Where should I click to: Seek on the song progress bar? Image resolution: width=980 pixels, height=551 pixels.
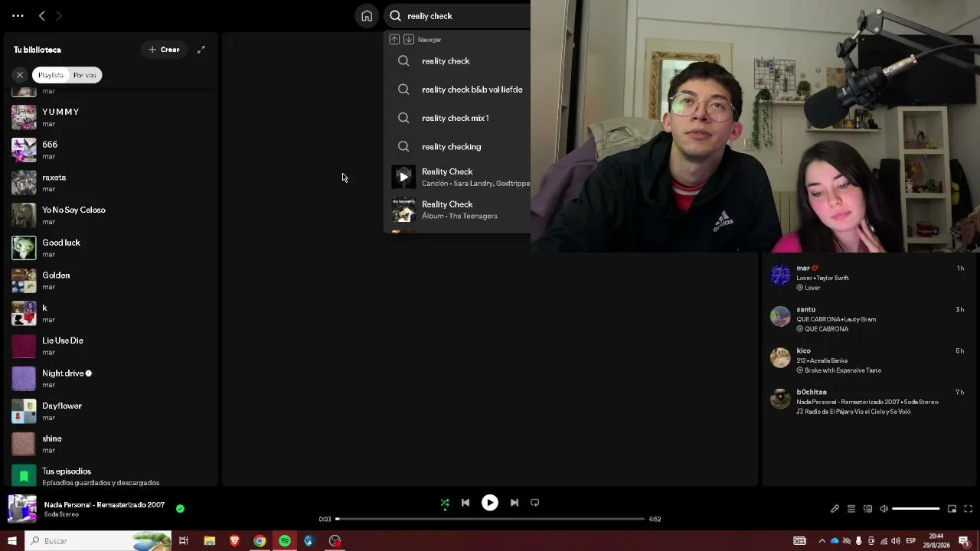pyautogui.click(x=490, y=519)
